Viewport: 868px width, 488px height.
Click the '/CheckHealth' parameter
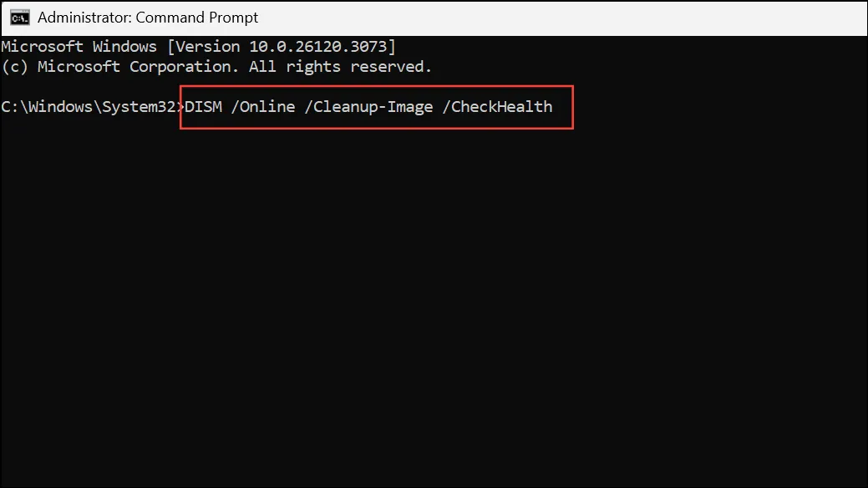tap(497, 107)
